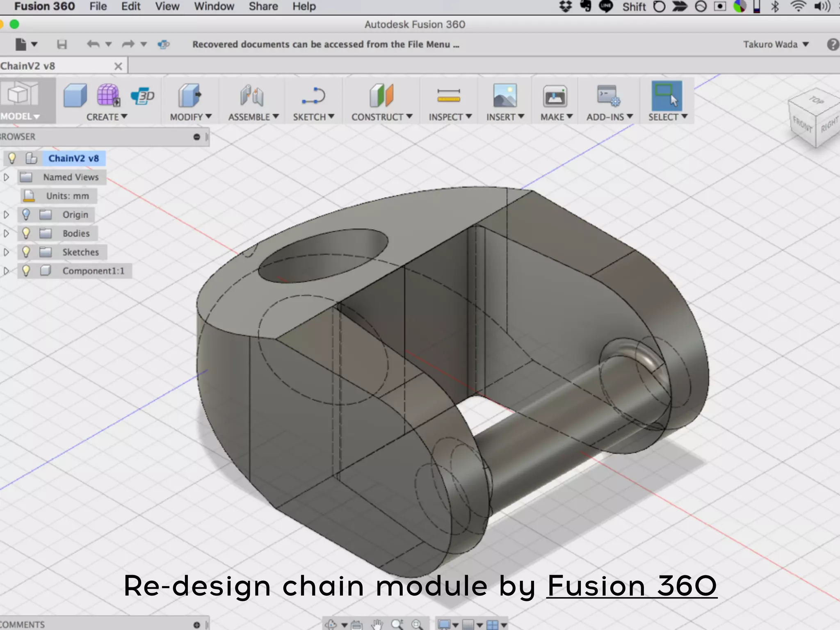Viewport: 840px width, 630px height.
Task: Open Display Settings monitor icon
Action: [x=444, y=625]
